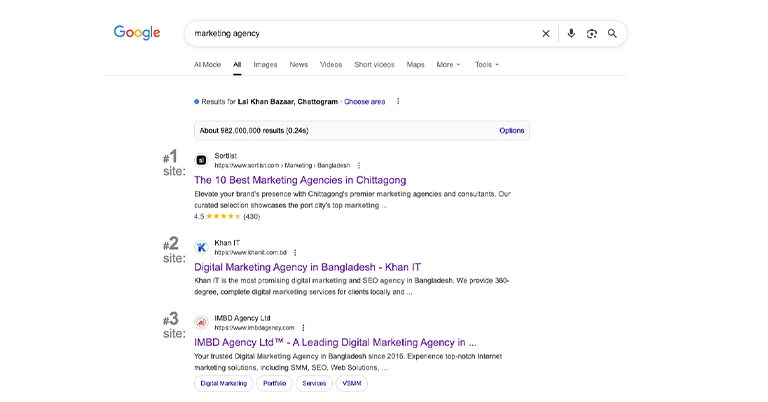
Task: Click Lal Khan Bazaar, Chattogram location text
Action: coord(288,102)
